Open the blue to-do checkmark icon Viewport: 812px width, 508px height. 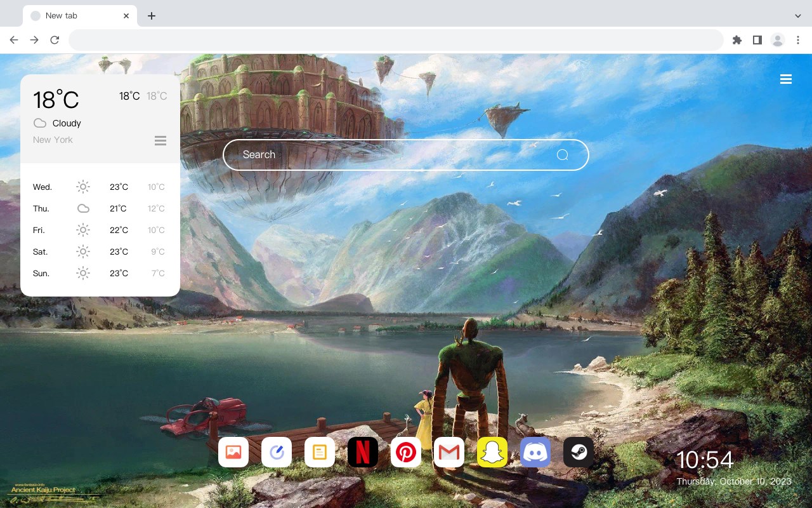(277, 452)
